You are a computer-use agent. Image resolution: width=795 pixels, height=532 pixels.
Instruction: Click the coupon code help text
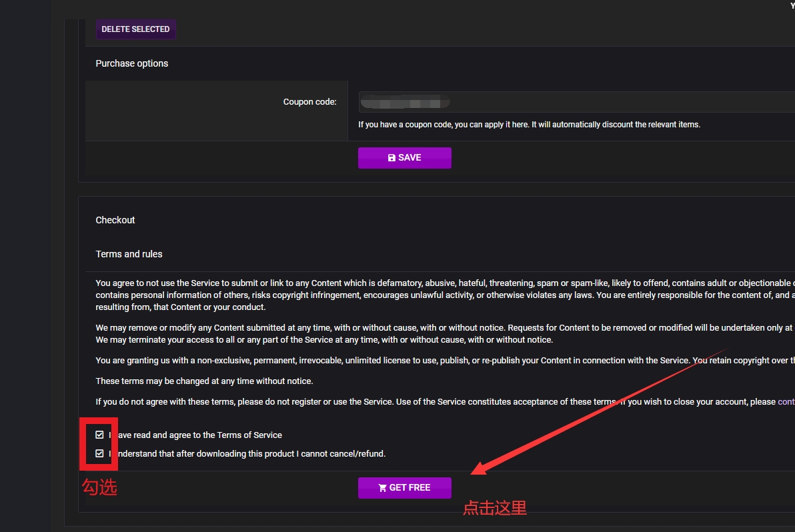pyautogui.click(x=529, y=125)
